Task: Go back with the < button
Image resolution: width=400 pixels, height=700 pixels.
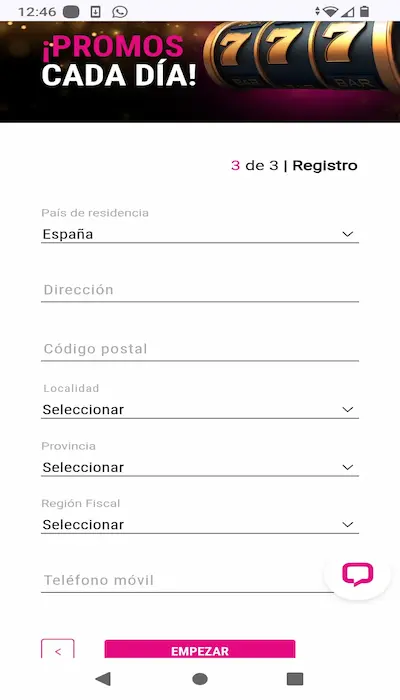Action: (x=58, y=650)
